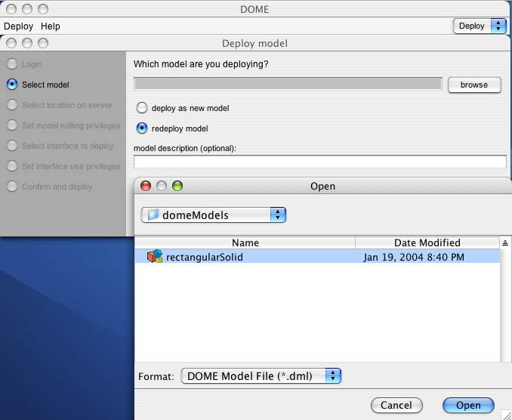
Task: Open the Deploy menu
Action: pyautogui.click(x=19, y=26)
